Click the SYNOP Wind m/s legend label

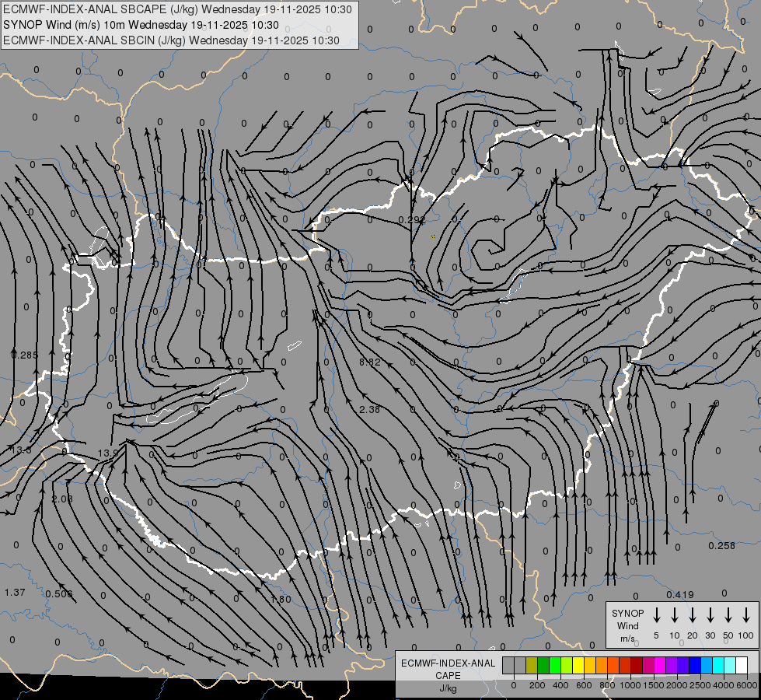(x=627, y=625)
